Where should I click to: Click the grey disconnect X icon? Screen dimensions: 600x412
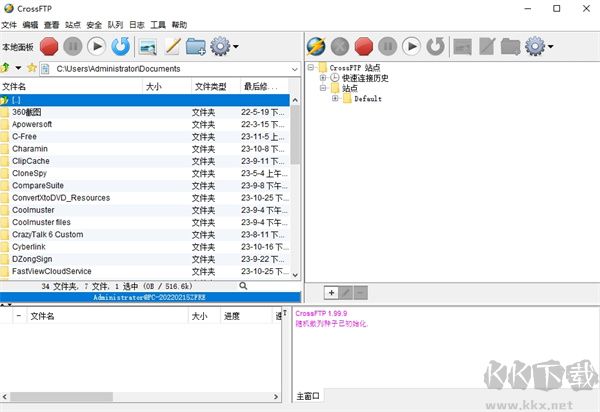point(340,46)
